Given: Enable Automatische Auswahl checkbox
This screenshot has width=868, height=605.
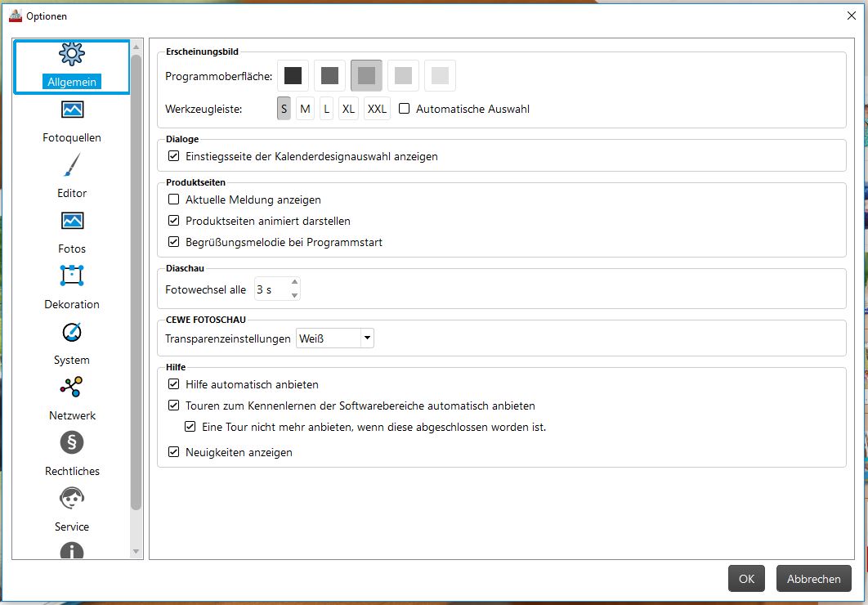Looking at the screenshot, I should click(404, 109).
